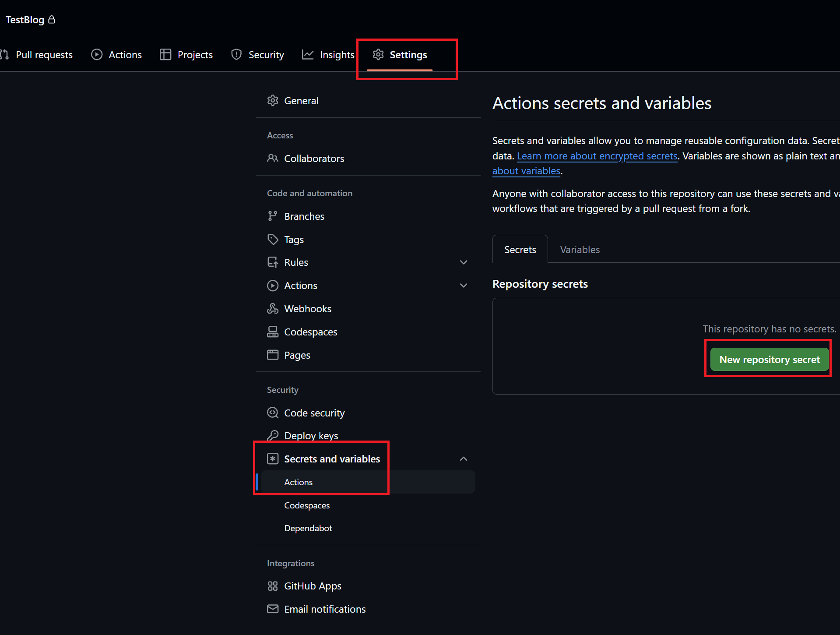Image resolution: width=840 pixels, height=635 pixels.
Task: Click the Code security scan icon
Action: point(273,413)
